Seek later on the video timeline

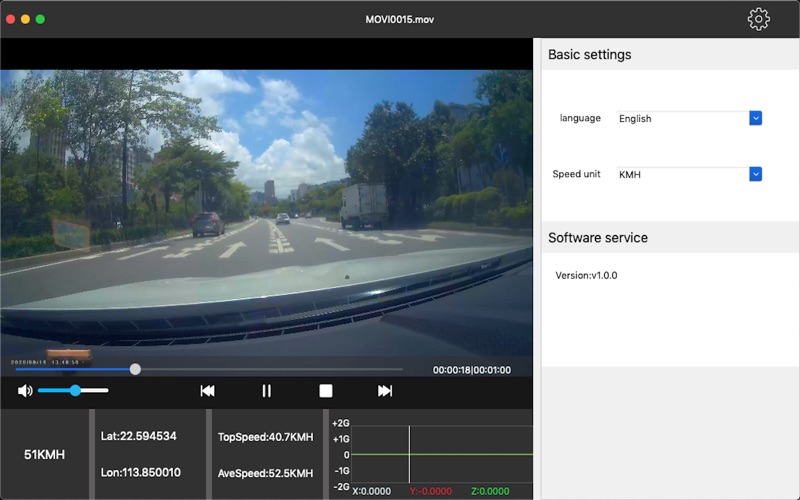[270, 369]
